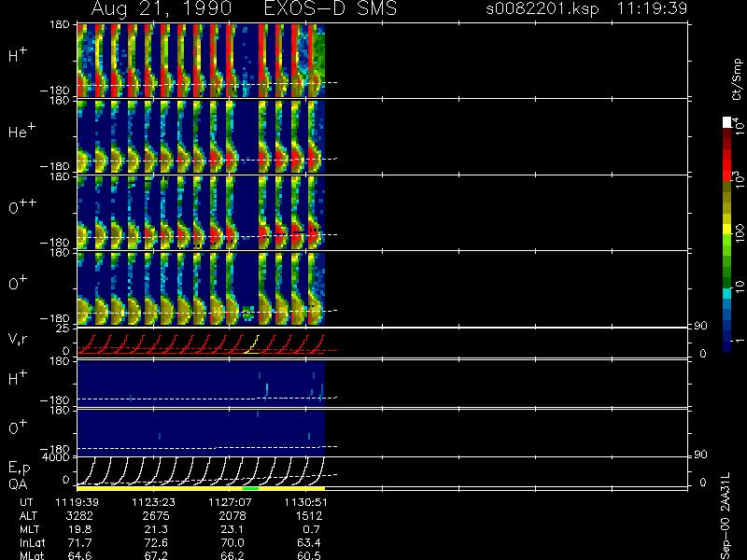Click the ALT value "2675"
The width and height of the screenshot is (747, 560).
pos(156,516)
